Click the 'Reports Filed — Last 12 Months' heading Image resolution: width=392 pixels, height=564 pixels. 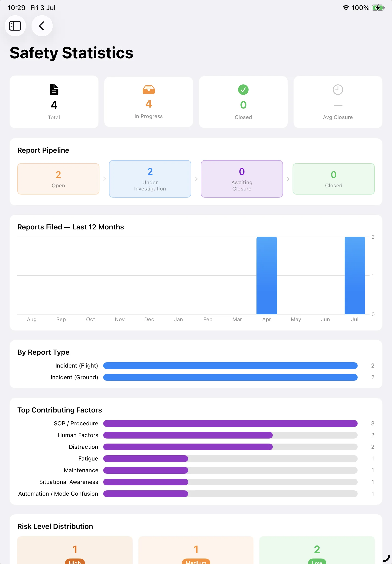(x=71, y=227)
